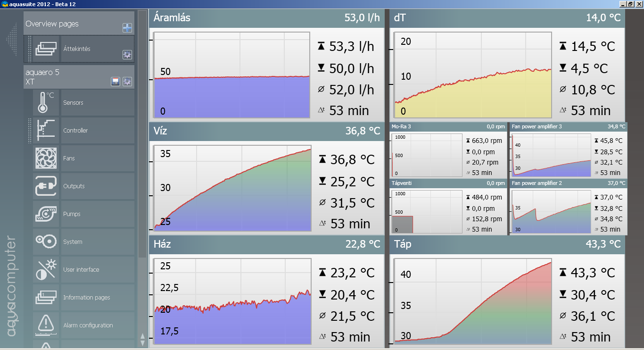Click the dT maximum 14,5 °C
Viewport: 644px width, 350px height.
point(593,46)
